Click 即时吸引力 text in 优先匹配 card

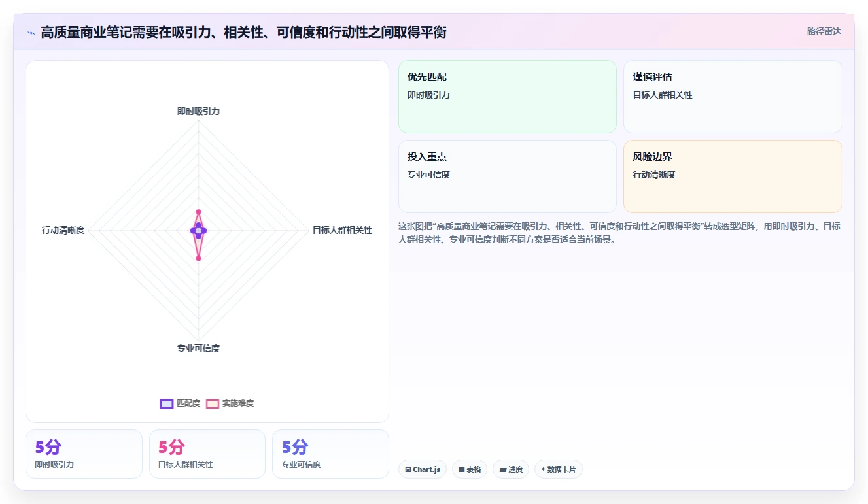[x=428, y=95]
